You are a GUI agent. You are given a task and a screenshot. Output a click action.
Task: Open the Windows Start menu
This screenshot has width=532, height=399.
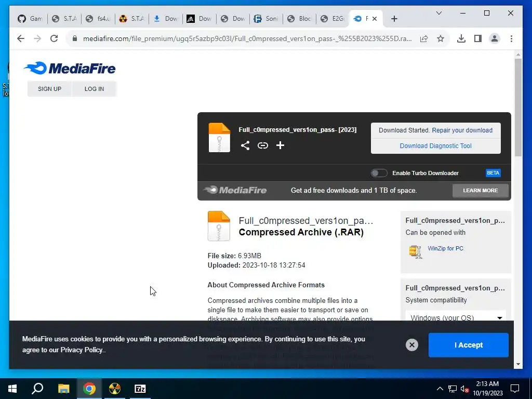coord(12,389)
